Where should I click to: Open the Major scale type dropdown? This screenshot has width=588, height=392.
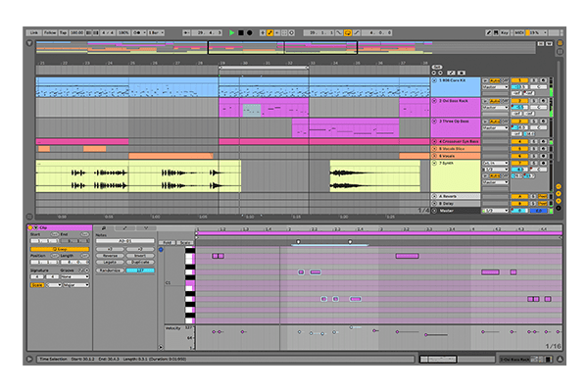pos(73,285)
